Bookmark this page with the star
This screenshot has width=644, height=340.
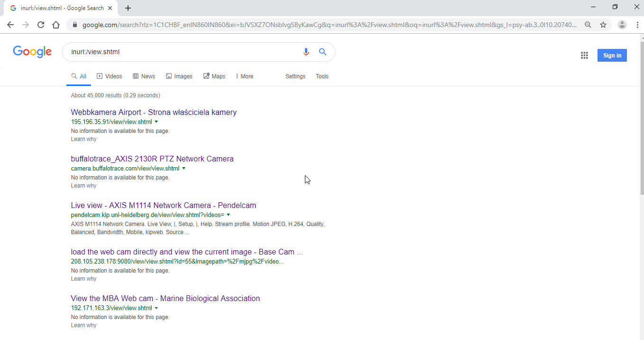click(x=603, y=25)
